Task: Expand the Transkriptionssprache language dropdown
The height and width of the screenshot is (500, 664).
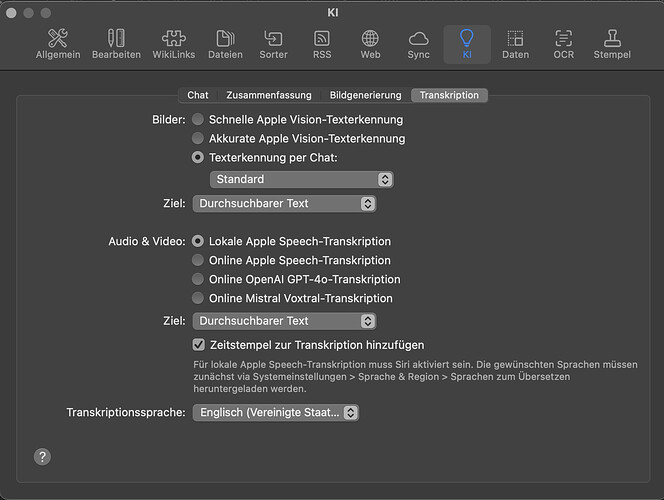Action: tap(275, 412)
